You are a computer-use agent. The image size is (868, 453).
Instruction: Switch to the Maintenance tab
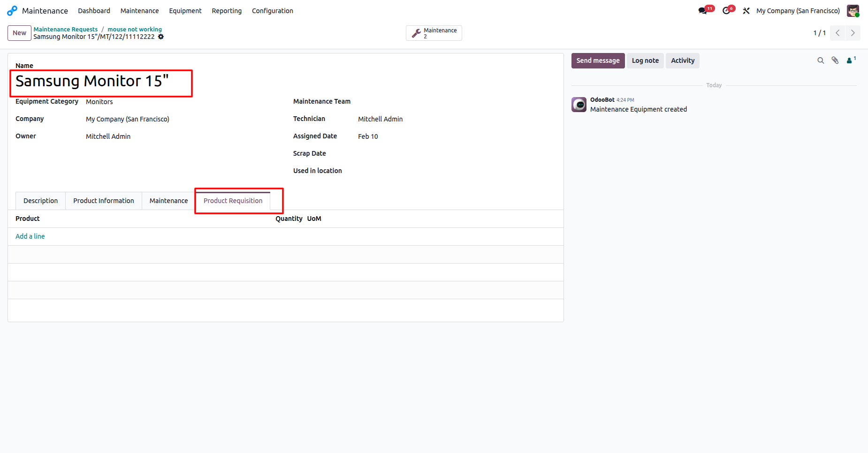(168, 201)
